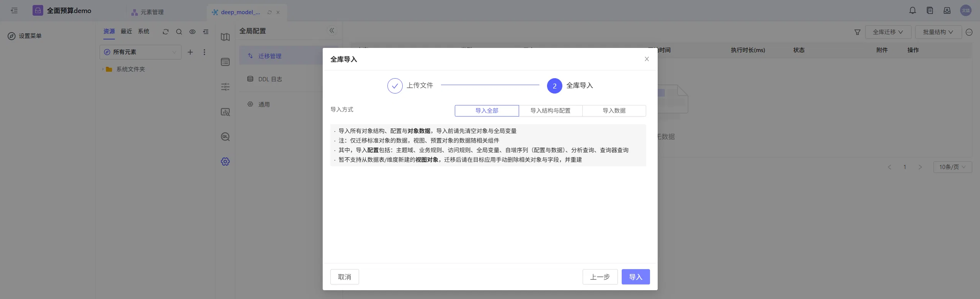Viewport: 980px width, 299px height.
Task: Open the chart search icon in vertical toolbar
Action: coord(225,112)
